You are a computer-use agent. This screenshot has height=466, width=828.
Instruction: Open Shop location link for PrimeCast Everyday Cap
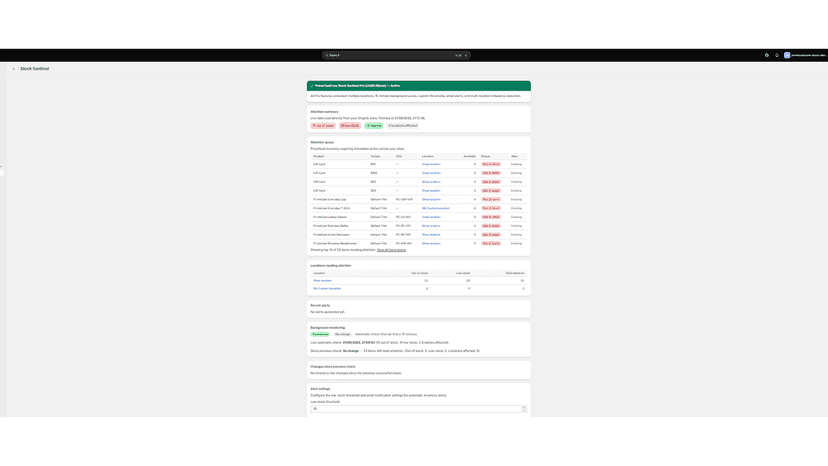[x=431, y=199]
